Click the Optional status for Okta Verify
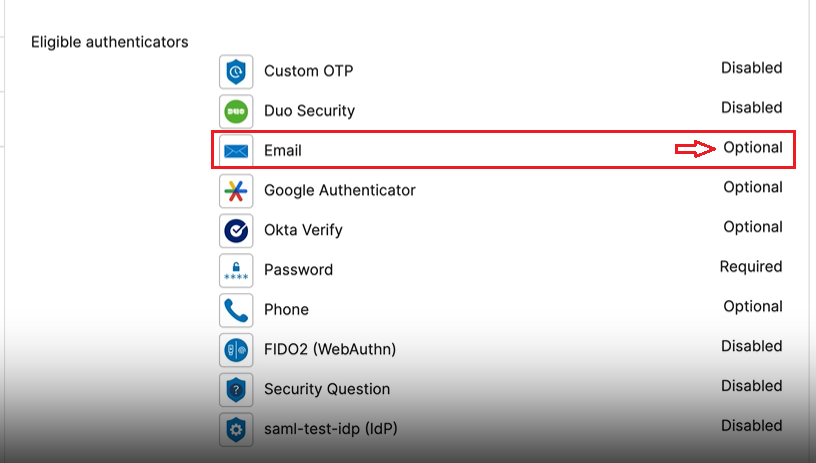 (753, 227)
